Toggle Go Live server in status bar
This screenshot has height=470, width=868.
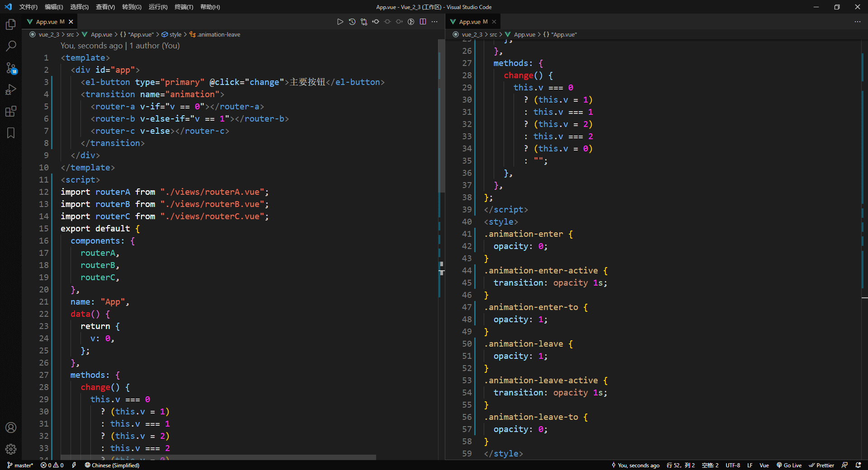pos(789,465)
